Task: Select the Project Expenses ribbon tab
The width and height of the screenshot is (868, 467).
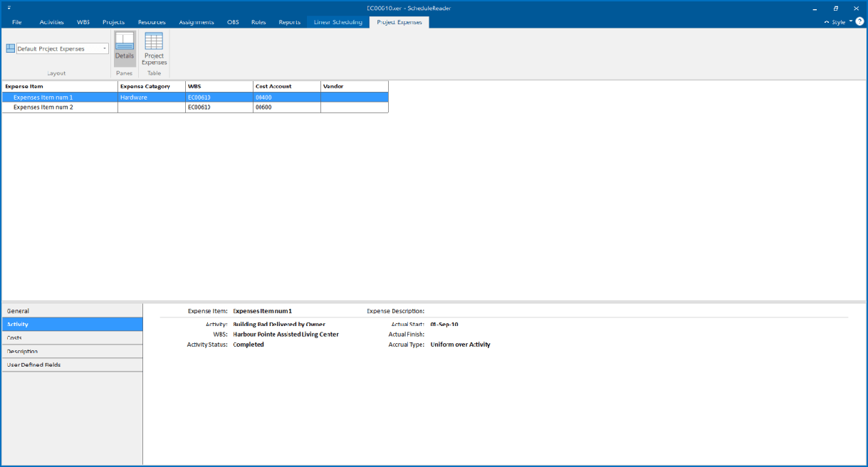Action: coord(399,22)
